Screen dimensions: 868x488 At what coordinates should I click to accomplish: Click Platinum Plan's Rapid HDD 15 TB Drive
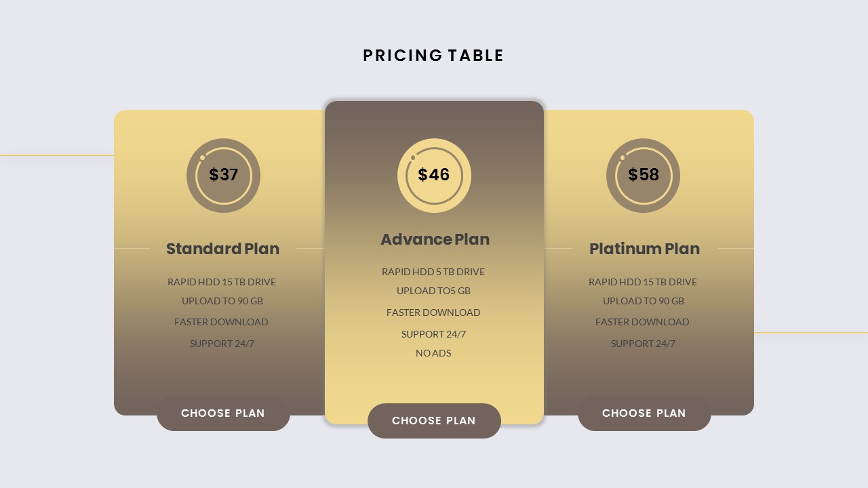[x=643, y=282]
